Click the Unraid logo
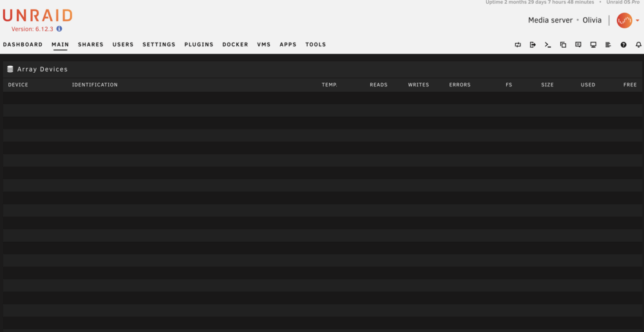The image size is (644, 332). point(37,16)
